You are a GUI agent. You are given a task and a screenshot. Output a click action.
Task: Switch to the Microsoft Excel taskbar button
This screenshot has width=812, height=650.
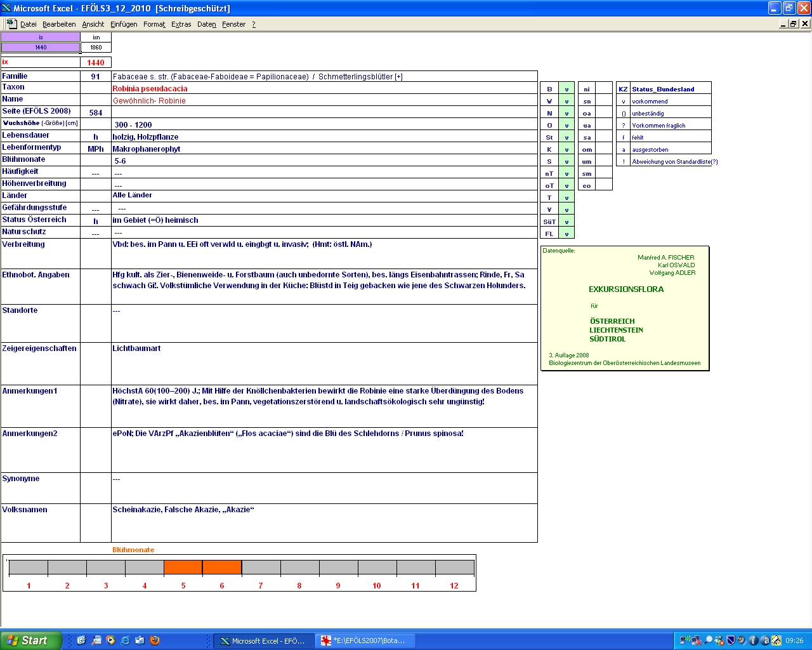264,640
